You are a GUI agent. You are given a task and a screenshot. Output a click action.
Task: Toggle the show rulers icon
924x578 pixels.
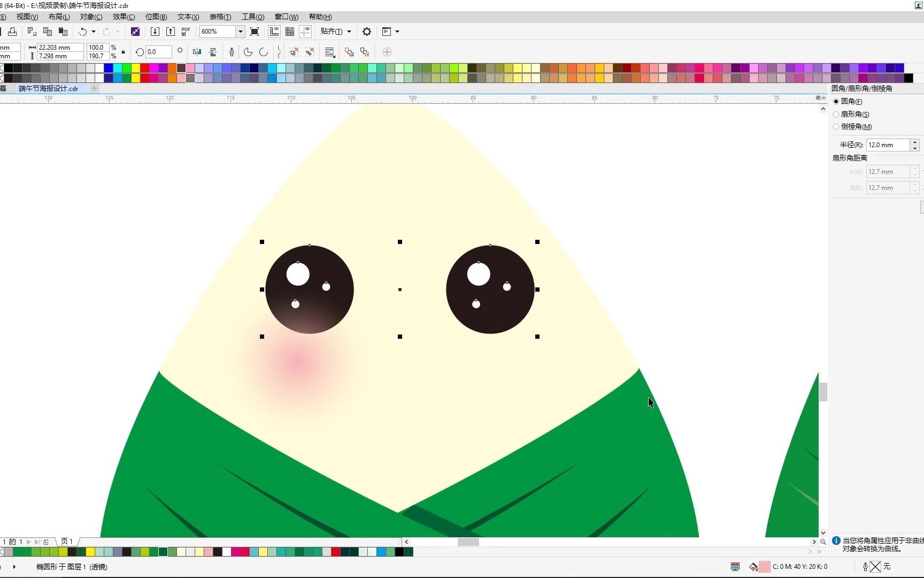(x=274, y=32)
